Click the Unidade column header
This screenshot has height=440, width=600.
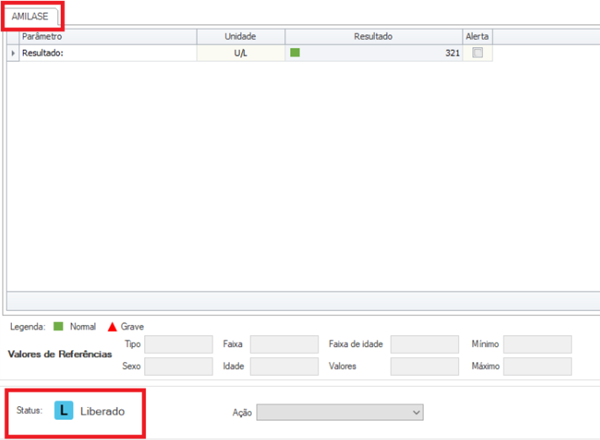click(x=241, y=36)
